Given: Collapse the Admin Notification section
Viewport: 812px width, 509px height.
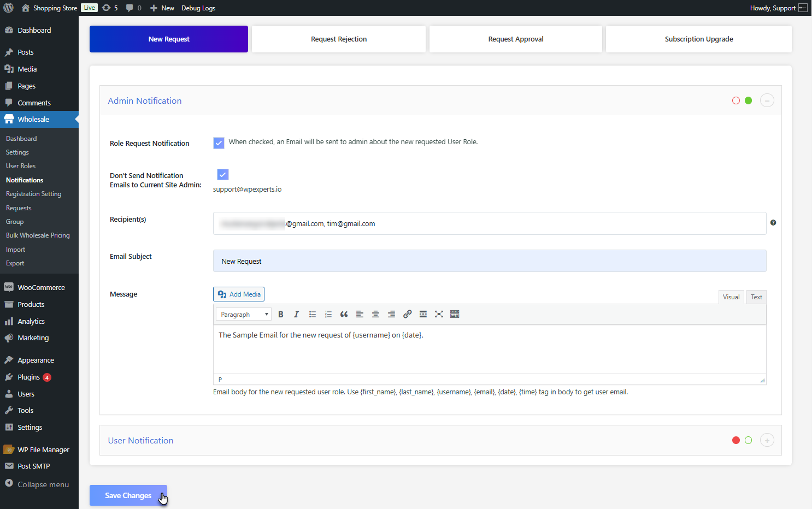Looking at the screenshot, I should pyautogui.click(x=767, y=100).
